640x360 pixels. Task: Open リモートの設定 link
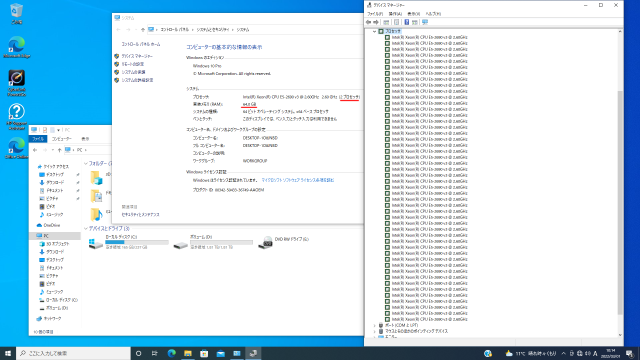[x=133, y=64]
